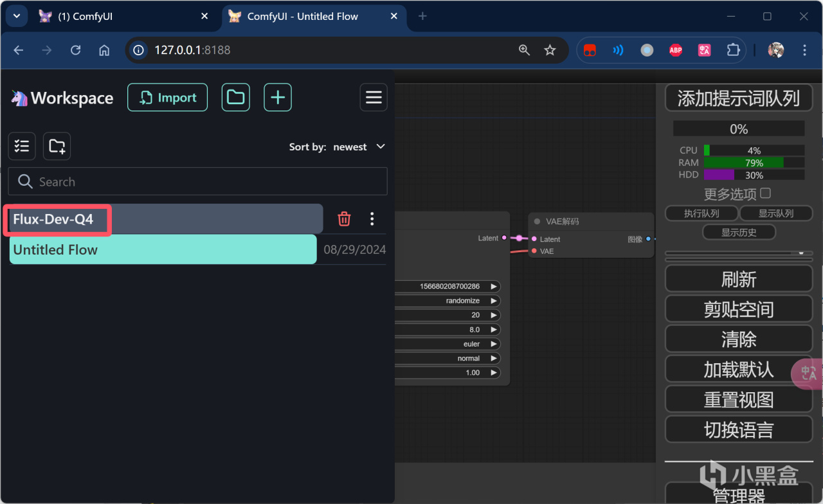Screen dimensions: 823x504
Task: Create a new workflow with plus icon
Action: click(x=278, y=98)
